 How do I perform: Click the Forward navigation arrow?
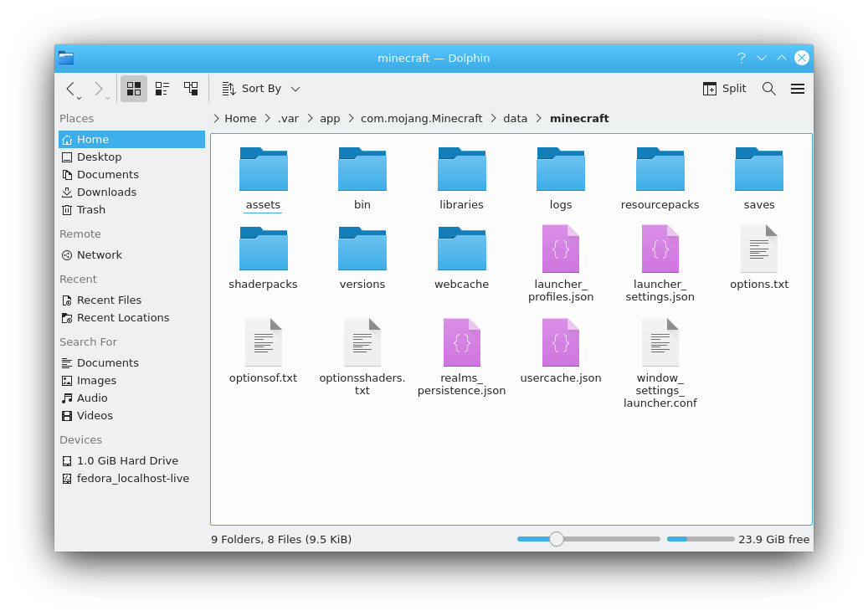click(x=99, y=89)
